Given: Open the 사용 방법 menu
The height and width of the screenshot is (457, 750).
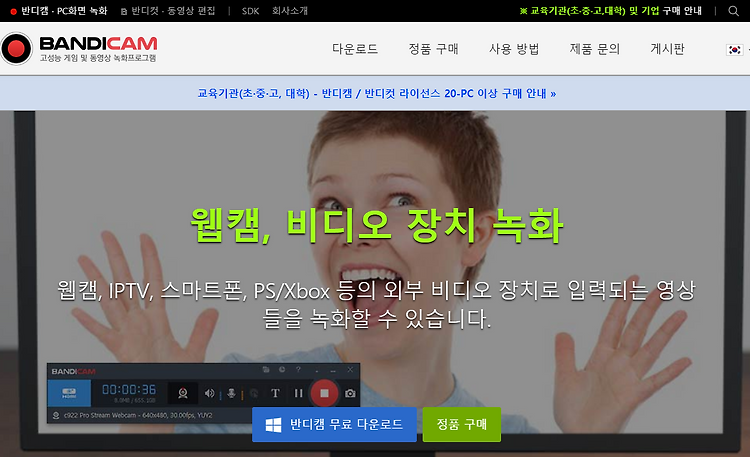Looking at the screenshot, I should [514, 49].
